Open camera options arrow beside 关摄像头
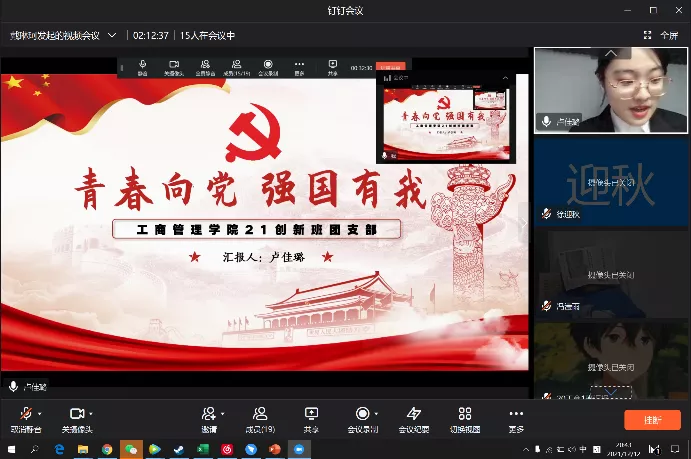This screenshot has height=459, width=691. click(x=91, y=414)
